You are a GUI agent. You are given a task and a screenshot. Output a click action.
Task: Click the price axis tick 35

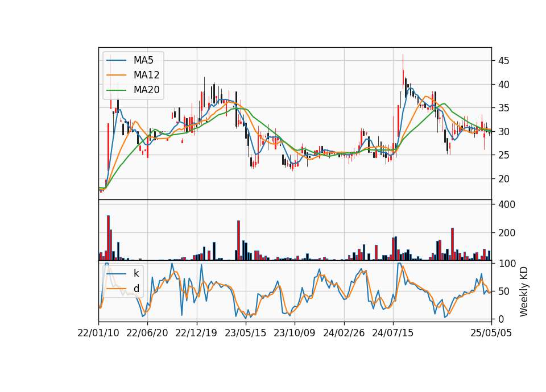pyautogui.click(x=503, y=108)
